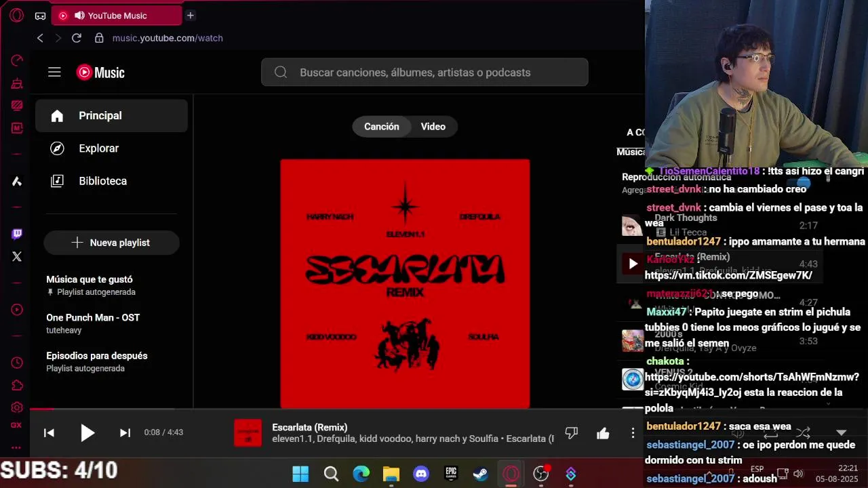The width and height of the screenshot is (868, 488).
Task: Open X (Twitter) panel in Opera sidebar
Action: click(x=17, y=256)
